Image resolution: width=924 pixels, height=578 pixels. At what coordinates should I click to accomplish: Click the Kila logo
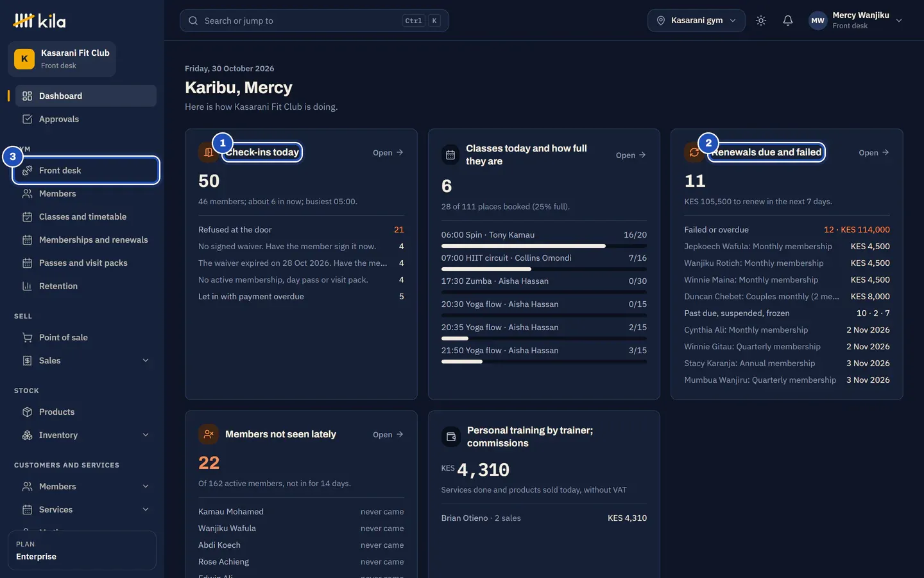[39, 21]
